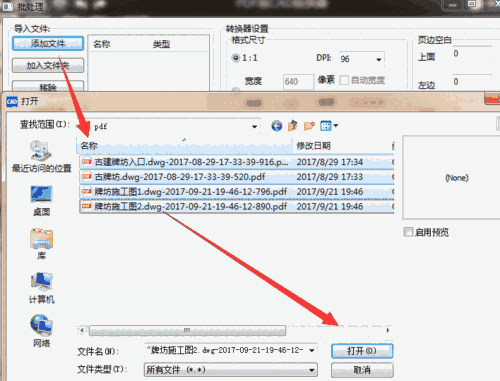Image resolution: width=500 pixels, height=381 pixels.
Task: Click 类型 column header in batch import list
Action: point(162,44)
